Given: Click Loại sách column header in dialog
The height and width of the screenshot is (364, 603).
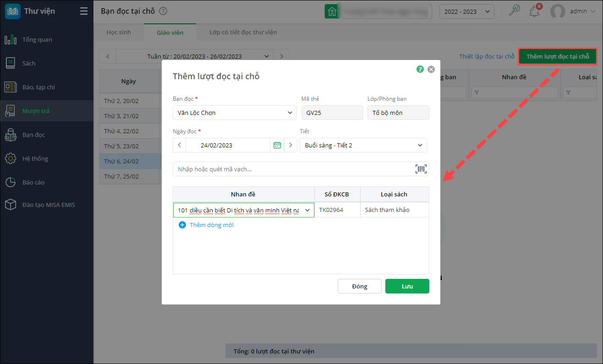Looking at the screenshot, I should [x=395, y=194].
